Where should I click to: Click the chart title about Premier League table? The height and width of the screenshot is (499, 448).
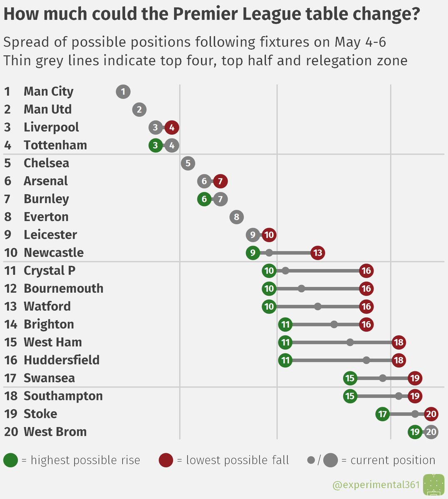pos(212,15)
